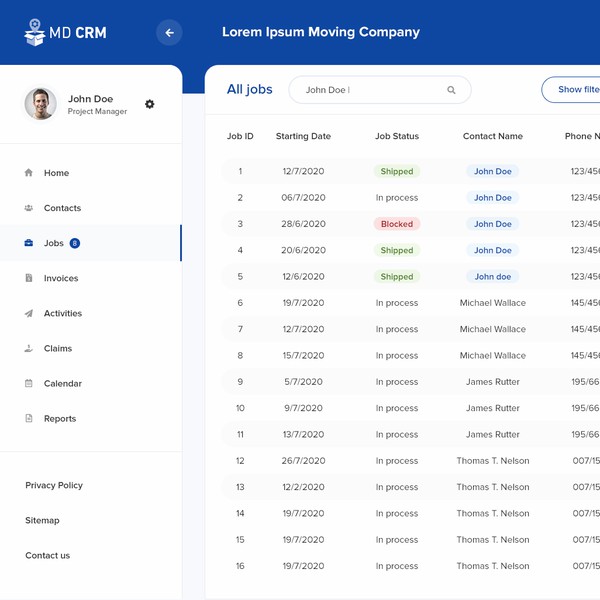600x600 pixels.
Task: Click the Home house icon
Action: click(x=29, y=173)
